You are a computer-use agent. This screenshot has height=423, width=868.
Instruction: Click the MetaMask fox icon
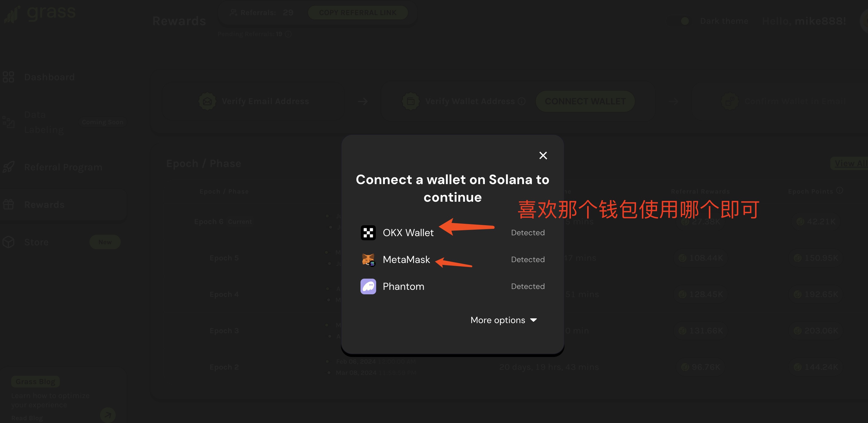368,260
